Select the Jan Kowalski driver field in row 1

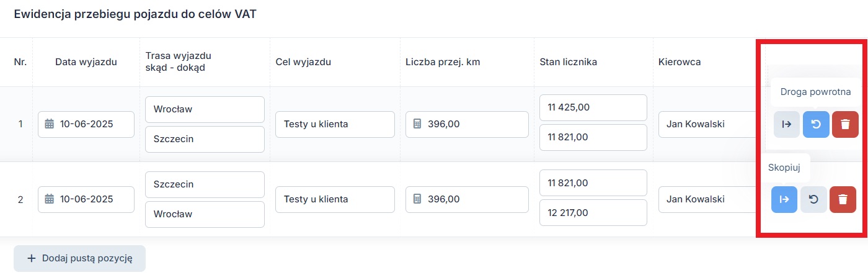[x=703, y=124]
